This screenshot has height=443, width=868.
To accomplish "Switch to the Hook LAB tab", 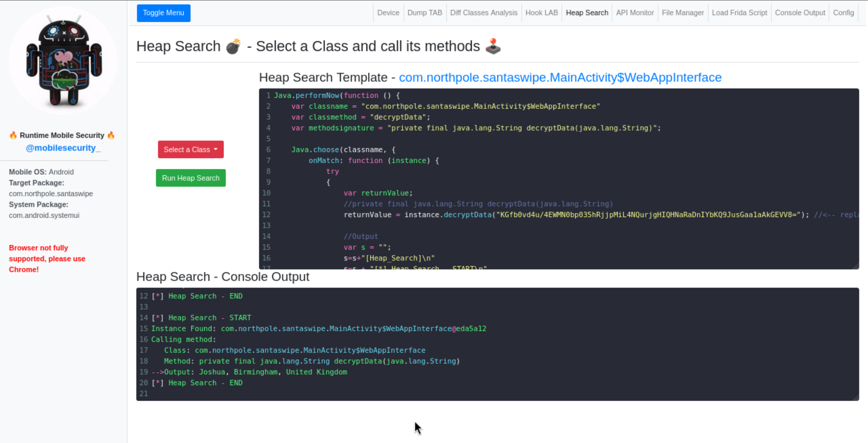I will (x=541, y=13).
